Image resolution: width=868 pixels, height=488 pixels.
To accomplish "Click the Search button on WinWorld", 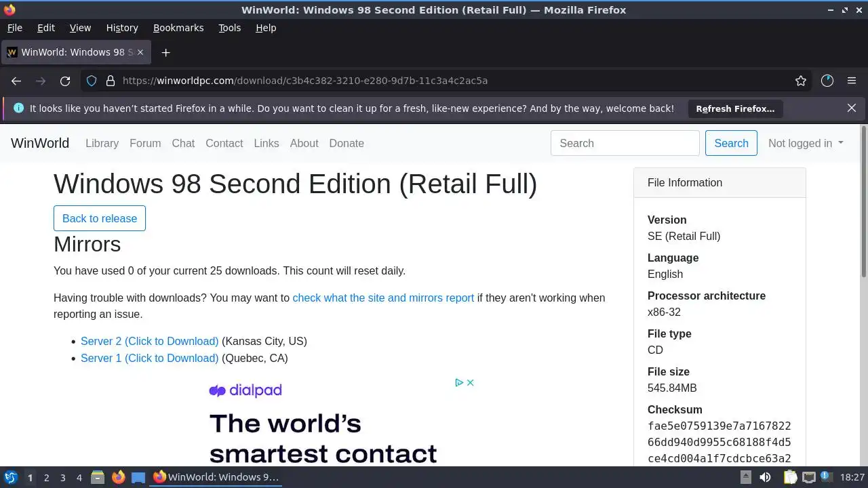I will point(731,143).
